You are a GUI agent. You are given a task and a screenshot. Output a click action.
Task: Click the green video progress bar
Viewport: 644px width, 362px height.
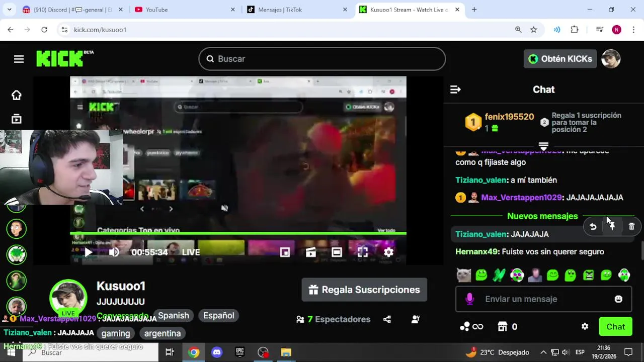[x=238, y=233]
